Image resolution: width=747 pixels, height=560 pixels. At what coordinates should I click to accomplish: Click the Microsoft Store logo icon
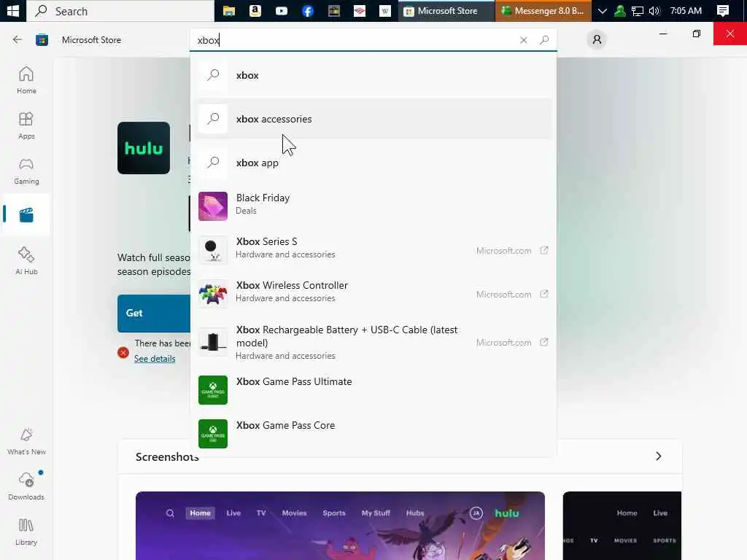pyautogui.click(x=42, y=39)
